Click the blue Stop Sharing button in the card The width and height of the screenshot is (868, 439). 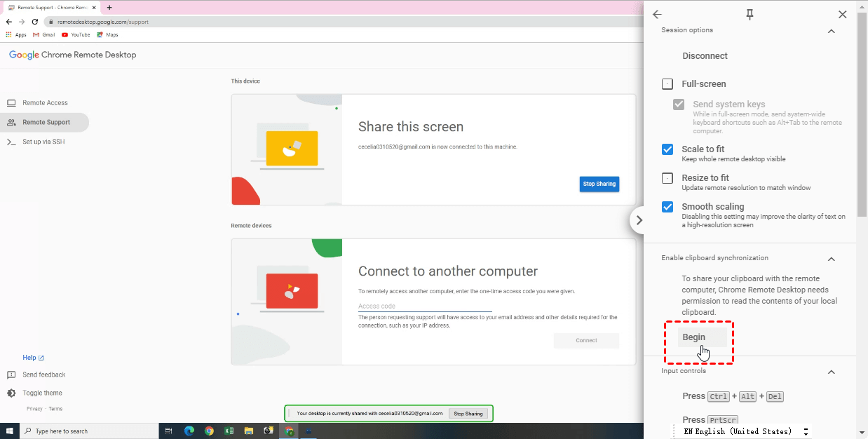[x=599, y=184]
